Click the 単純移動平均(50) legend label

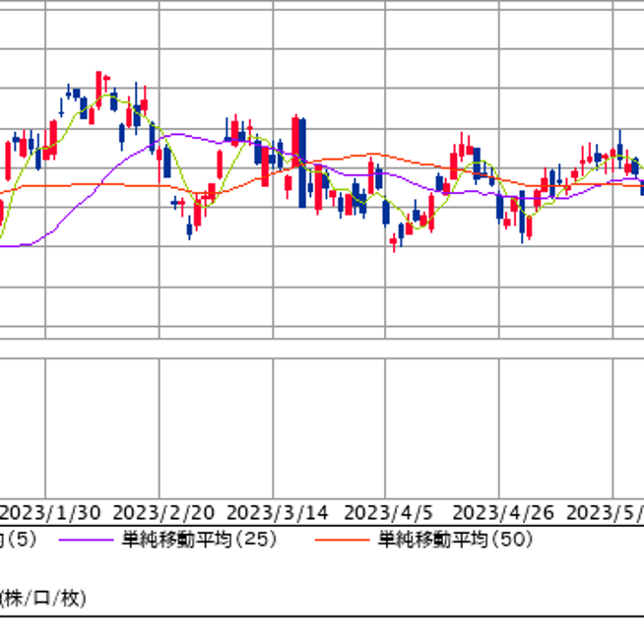click(455, 540)
